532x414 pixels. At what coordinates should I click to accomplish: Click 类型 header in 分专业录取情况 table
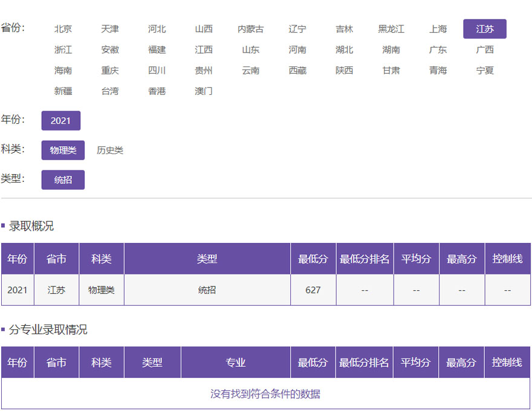[x=152, y=363]
